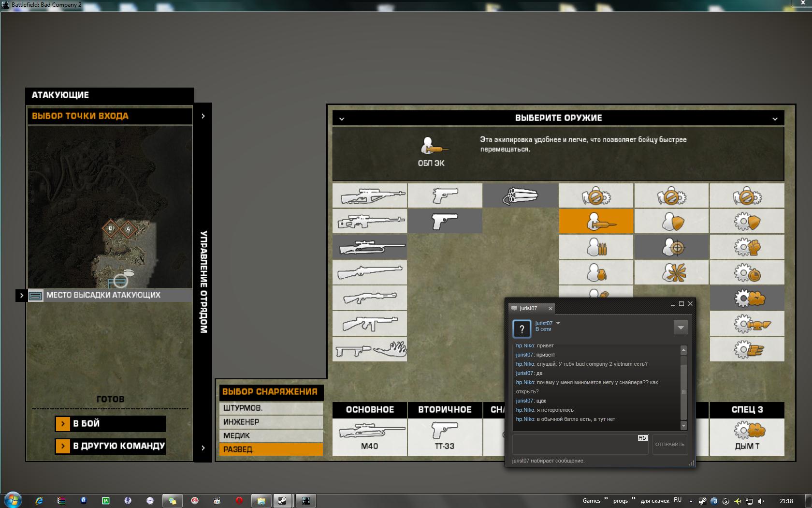Screen dimensions: 812x508
Task: Collapse the left chevron of ВЫБЕРИТЕ ОРУЖИЕ header
Action: (342, 119)
